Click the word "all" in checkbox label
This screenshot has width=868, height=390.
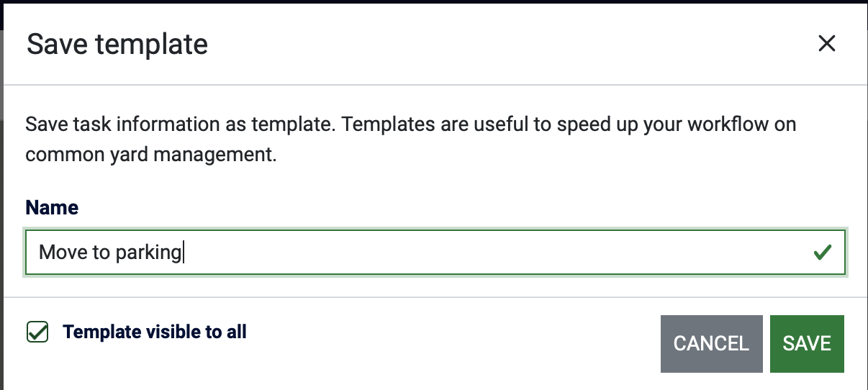[238, 332]
